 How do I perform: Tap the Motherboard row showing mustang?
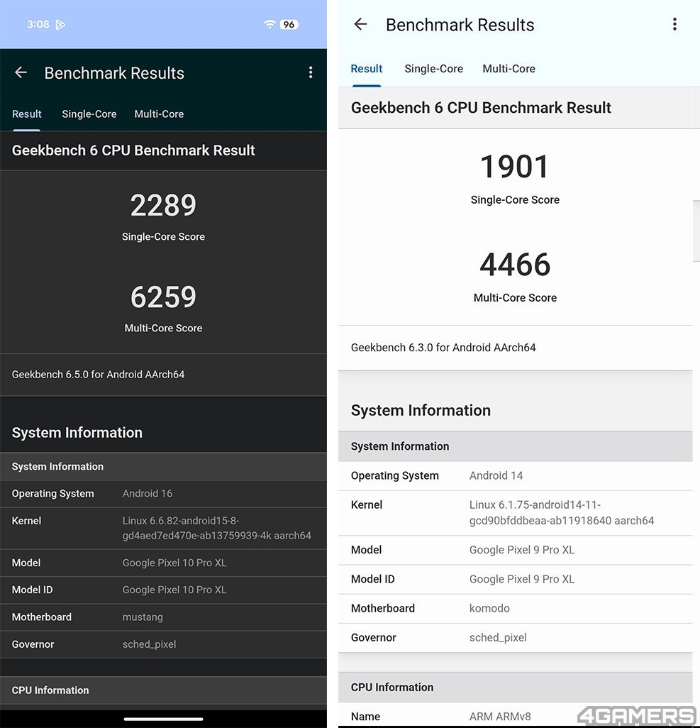coord(163,617)
